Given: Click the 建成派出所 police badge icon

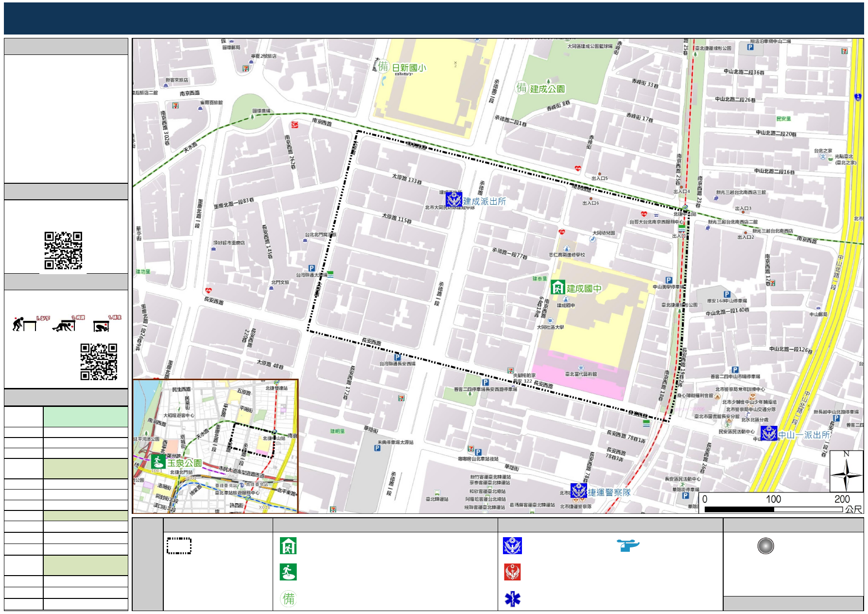Looking at the screenshot, I should coord(454,199).
